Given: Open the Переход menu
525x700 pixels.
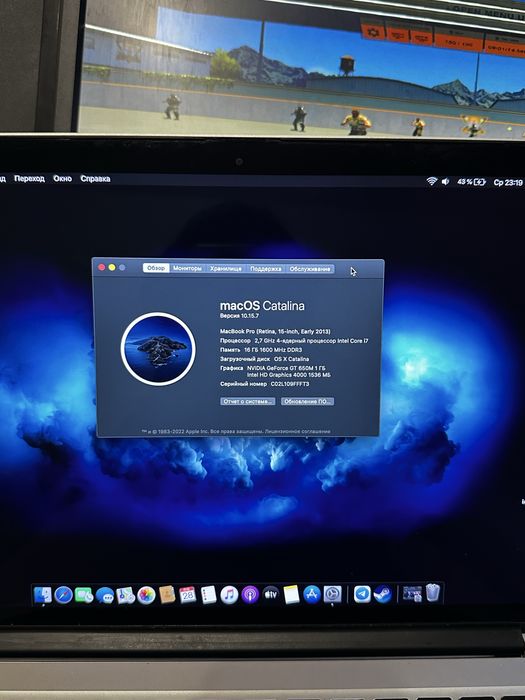Looking at the screenshot, I should [29, 178].
